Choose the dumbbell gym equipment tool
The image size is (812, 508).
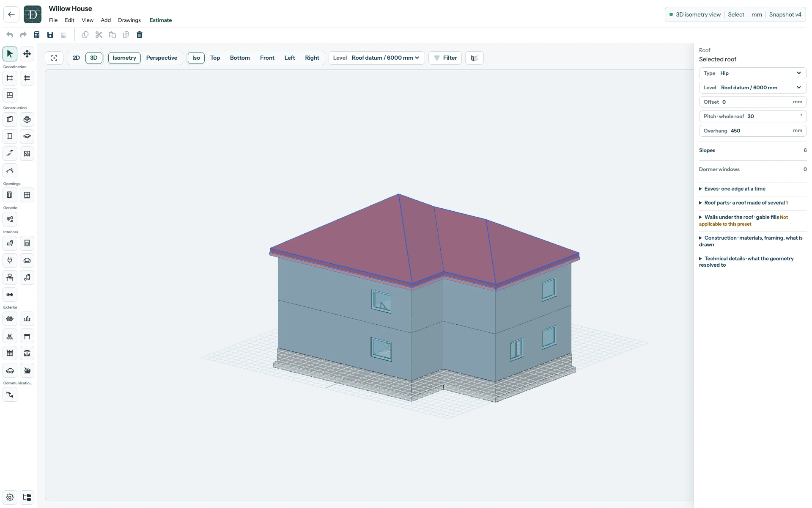10,295
